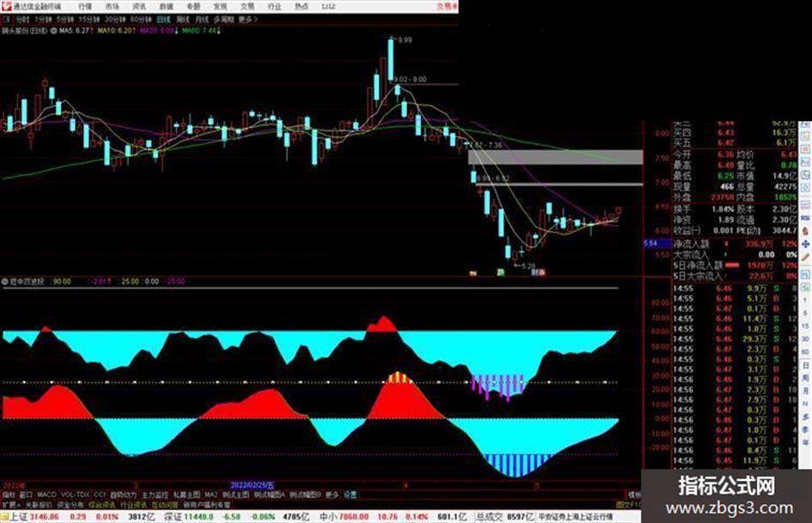Click the 2022/02/25/五 date marker

click(253, 485)
